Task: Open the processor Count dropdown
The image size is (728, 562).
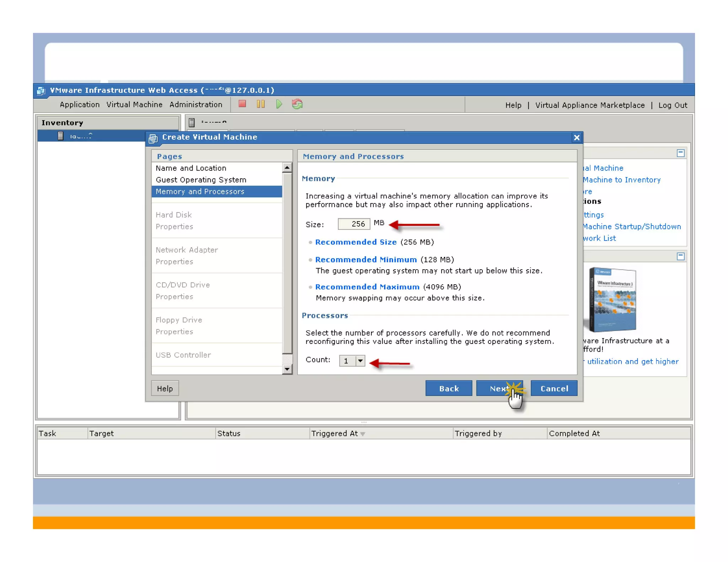Action: point(360,361)
